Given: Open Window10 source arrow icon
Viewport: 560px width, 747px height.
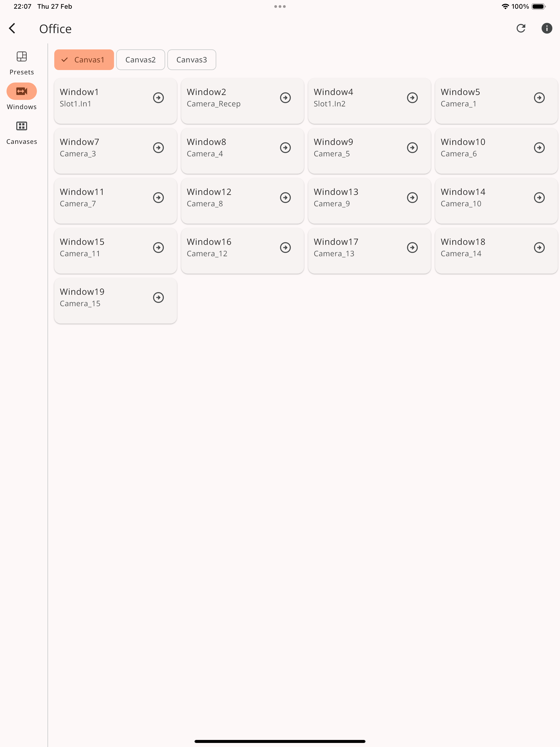Looking at the screenshot, I should [x=539, y=148].
